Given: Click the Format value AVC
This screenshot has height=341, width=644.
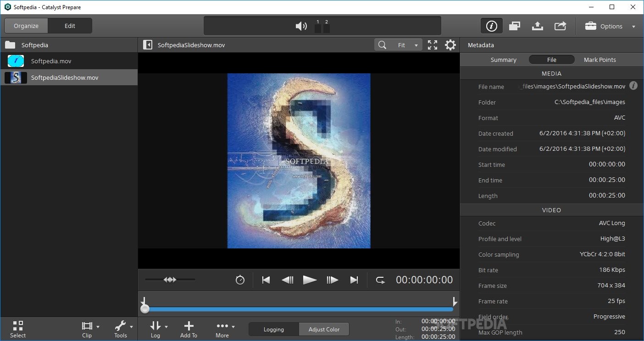Looking at the screenshot, I should point(619,117).
